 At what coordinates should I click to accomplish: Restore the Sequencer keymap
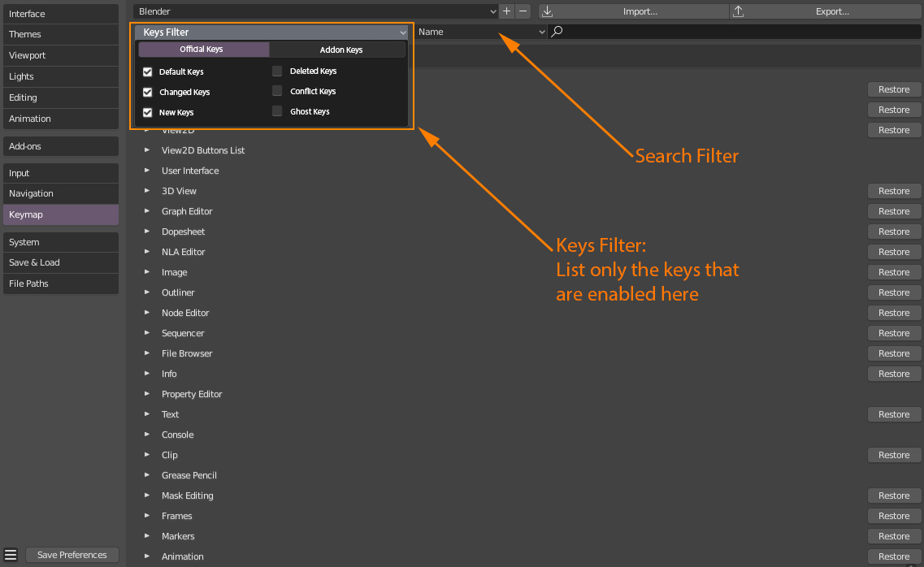pos(894,333)
